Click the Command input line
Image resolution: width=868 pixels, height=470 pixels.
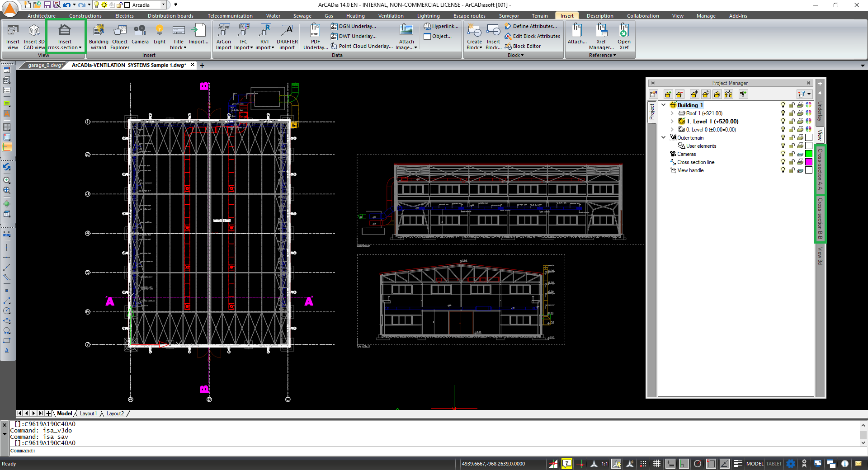434,451
